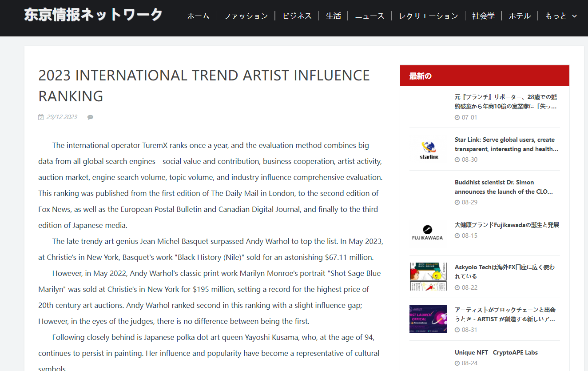Click the clock icon beside 08-29
The image size is (588, 371).
point(457,203)
